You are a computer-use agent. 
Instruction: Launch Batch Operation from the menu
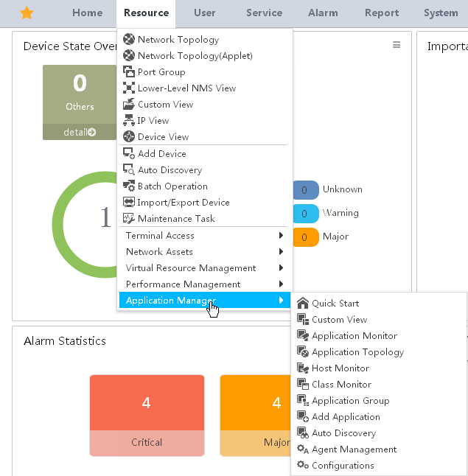pyautogui.click(x=172, y=186)
